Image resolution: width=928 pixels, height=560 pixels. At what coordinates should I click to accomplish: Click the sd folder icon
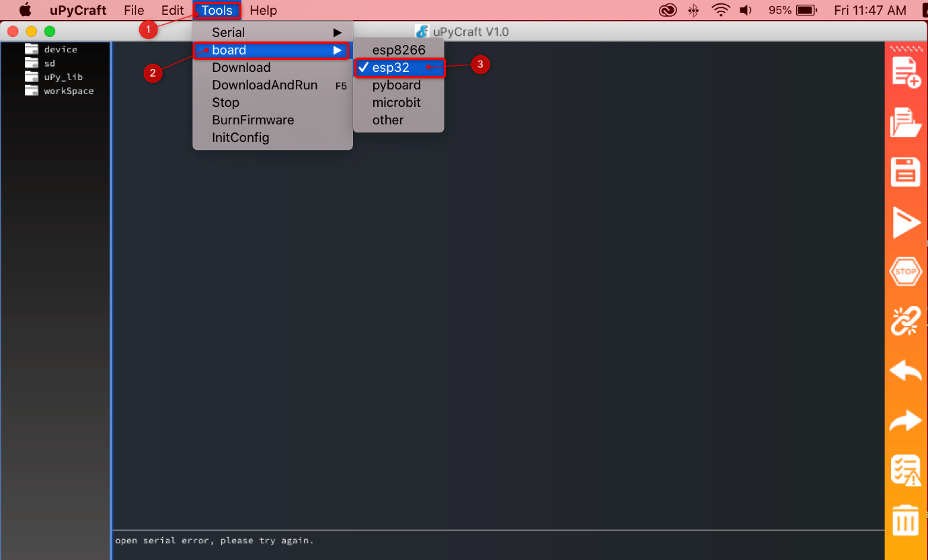tap(32, 63)
